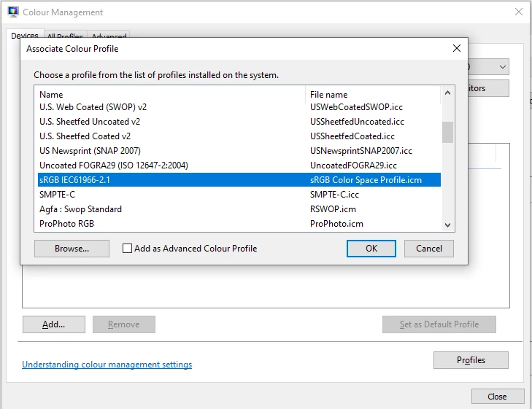This screenshot has height=409, width=532.
Task: Click the Close button in Colour Management
Action: 498,397
